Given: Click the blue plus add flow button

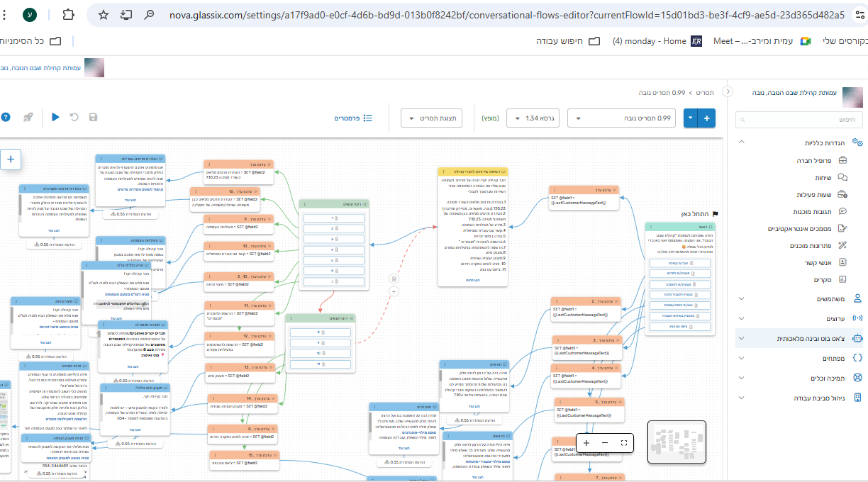Looking at the screenshot, I should (706, 118).
